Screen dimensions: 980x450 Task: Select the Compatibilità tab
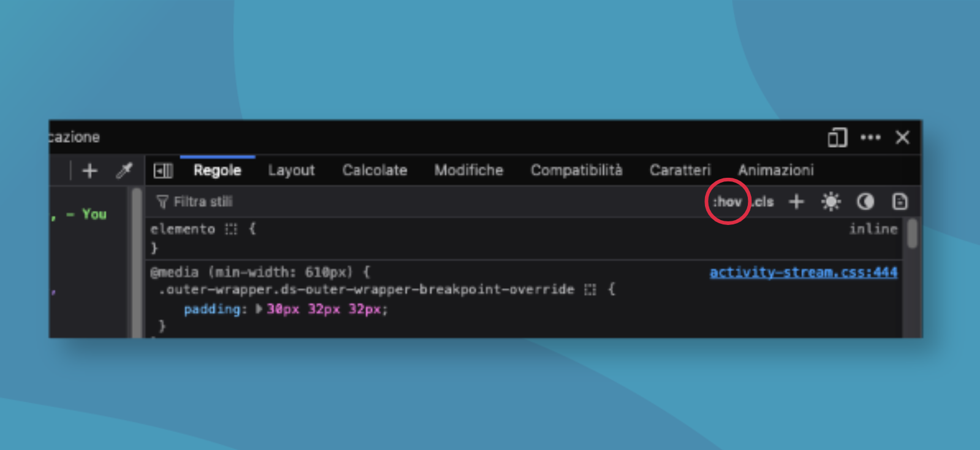[576, 170]
